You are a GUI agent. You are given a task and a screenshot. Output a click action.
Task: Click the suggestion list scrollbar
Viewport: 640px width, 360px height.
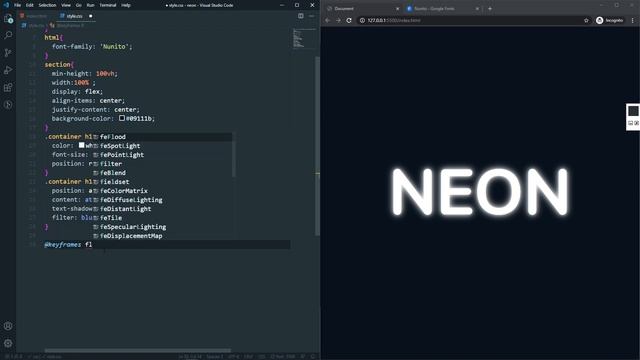tap(234, 155)
